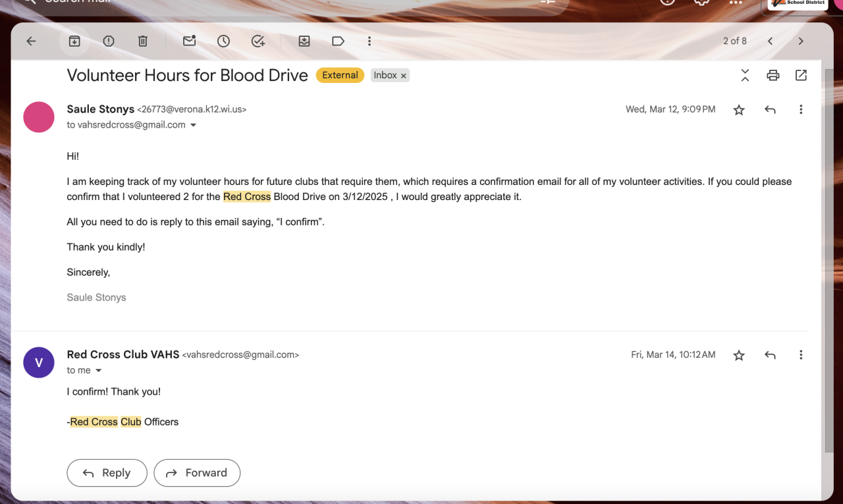Click the vahsredcross@gmail.com address beside Red Cross Club VAHS
The height and width of the screenshot is (504, 843).
[240, 355]
